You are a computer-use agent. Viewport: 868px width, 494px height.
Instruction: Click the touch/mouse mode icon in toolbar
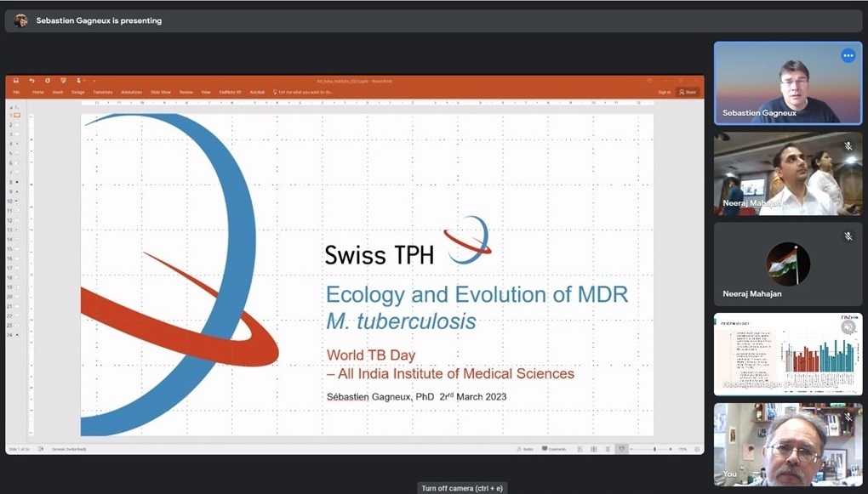(x=79, y=81)
